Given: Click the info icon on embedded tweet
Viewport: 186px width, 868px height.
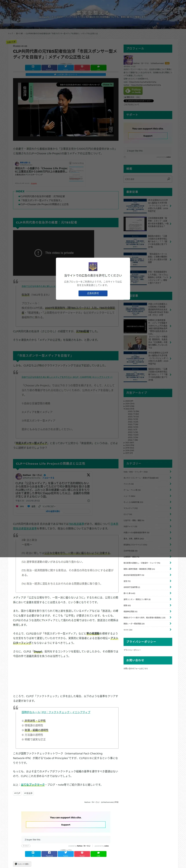Looking at the screenshot, I should (89, 500).
